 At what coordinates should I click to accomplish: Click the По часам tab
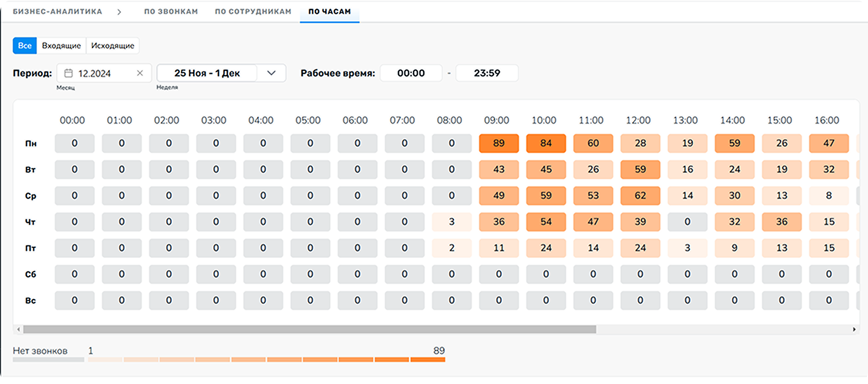[329, 12]
